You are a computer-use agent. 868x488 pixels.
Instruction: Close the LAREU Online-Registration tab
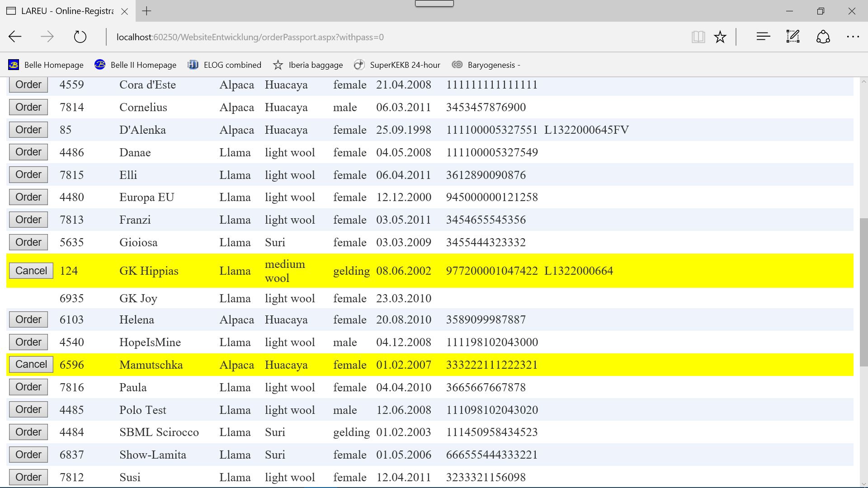point(125,11)
